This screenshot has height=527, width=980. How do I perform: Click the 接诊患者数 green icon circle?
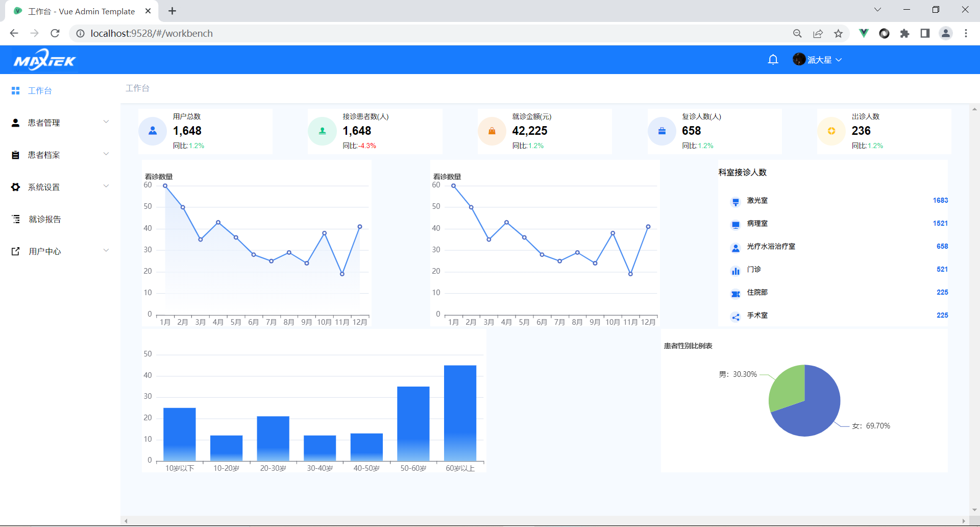322,131
